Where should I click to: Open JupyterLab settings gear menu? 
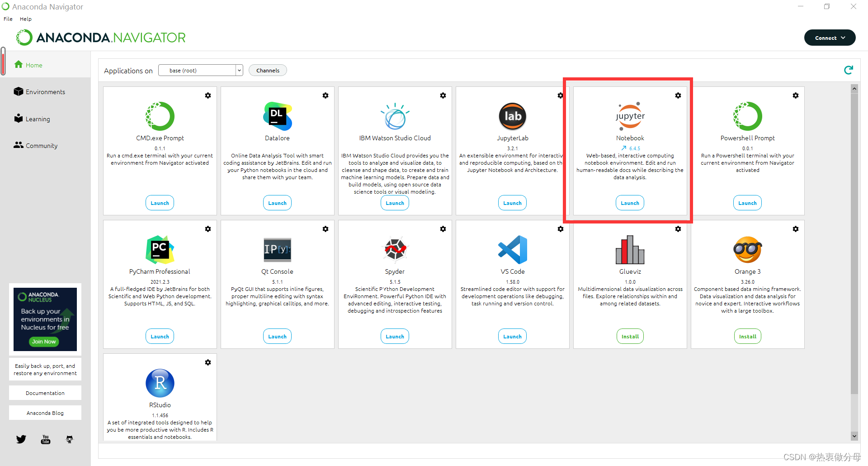point(560,95)
